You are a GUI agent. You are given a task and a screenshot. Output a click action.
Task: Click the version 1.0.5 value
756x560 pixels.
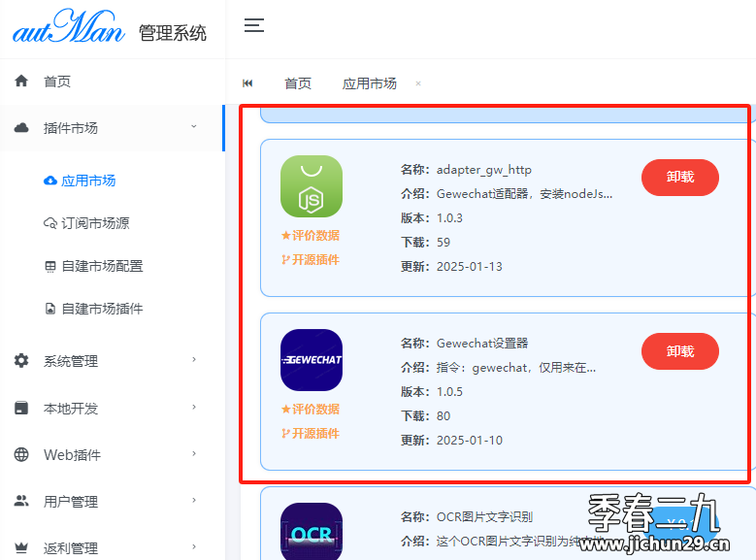click(449, 392)
